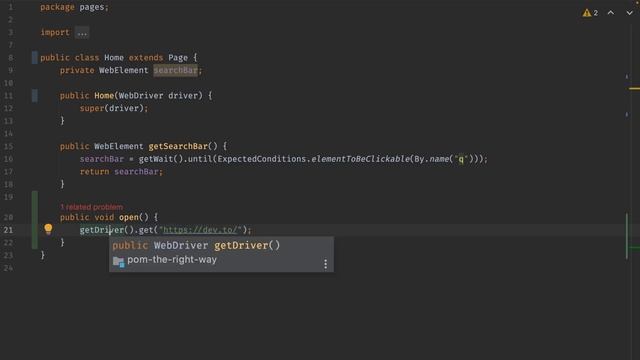The image size is (640, 360).
Task: Click 'public WebDriver getDriver()' in popup
Action: click(x=196, y=245)
